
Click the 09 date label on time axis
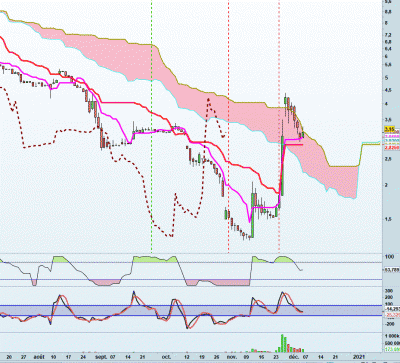point(246,357)
